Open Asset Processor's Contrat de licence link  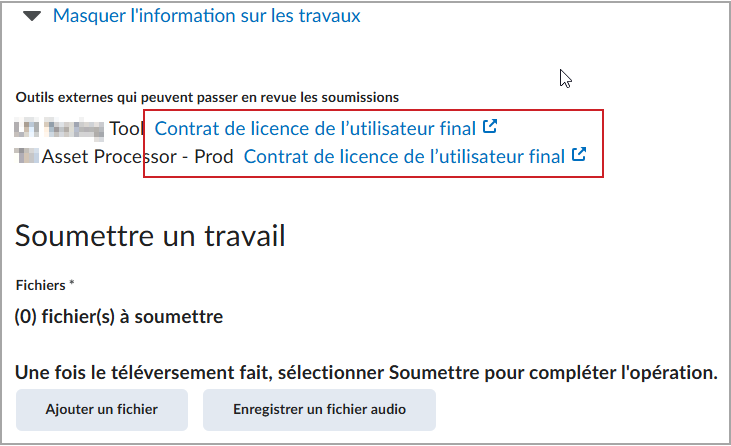point(404,157)
